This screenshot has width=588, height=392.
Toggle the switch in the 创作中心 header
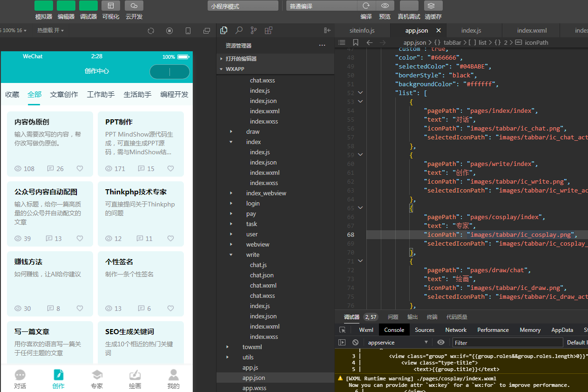(169, 72)
